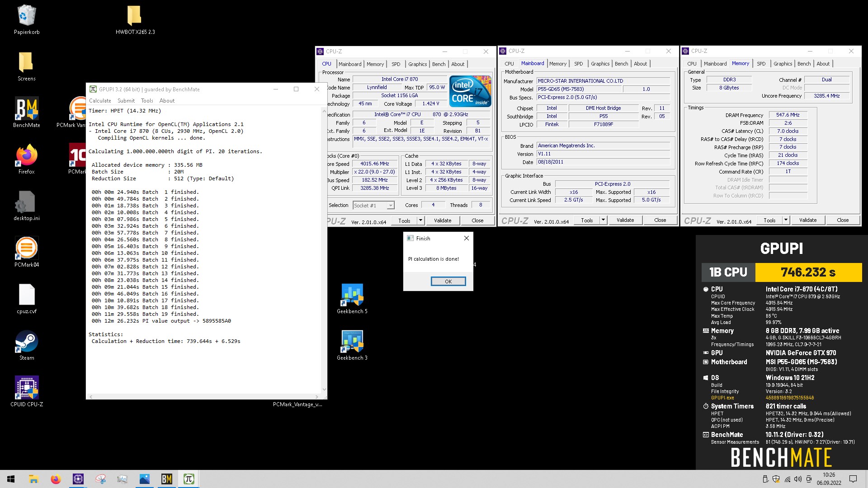
Task: Open the notification center icon
Action: point(853,479)
